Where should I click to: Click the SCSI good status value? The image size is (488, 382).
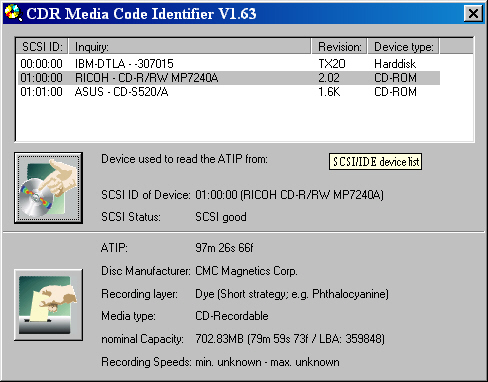click(x=221, y=217)
